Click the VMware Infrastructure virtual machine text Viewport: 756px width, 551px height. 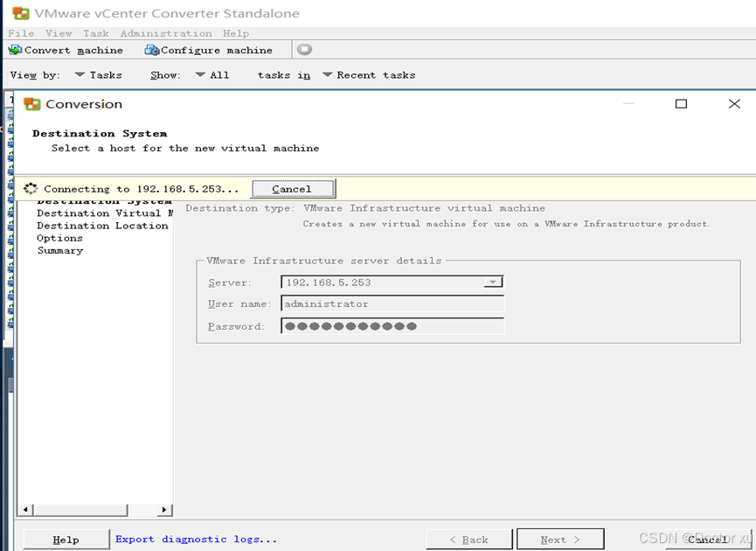(424, 208)
